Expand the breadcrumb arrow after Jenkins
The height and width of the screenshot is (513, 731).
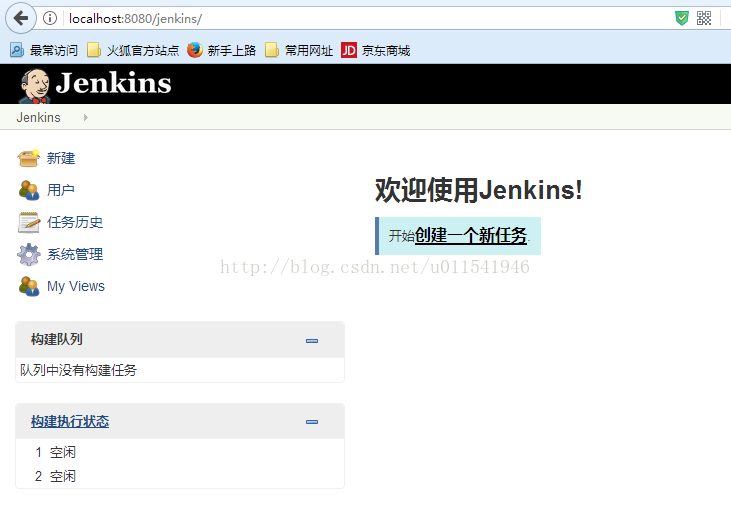pos(85,118)
